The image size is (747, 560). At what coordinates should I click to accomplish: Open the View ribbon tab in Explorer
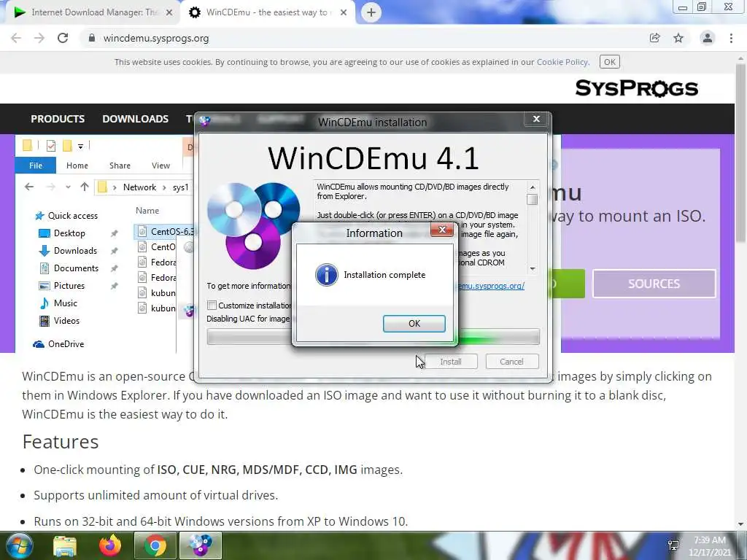tap(160, 166)
